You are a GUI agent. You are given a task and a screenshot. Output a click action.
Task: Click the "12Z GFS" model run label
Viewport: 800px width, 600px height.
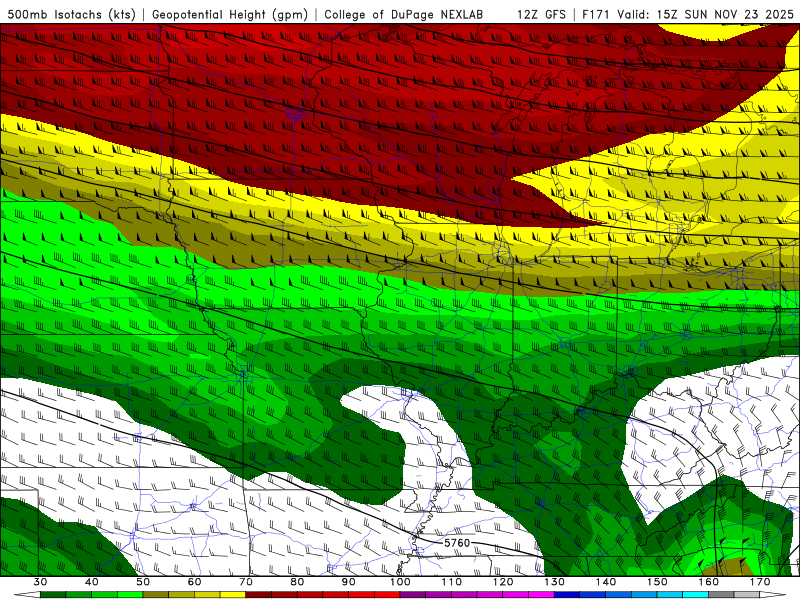[541, 14]
